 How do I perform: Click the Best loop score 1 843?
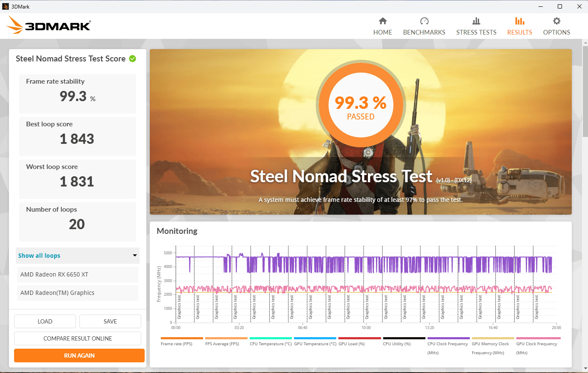tap(77, 139)
